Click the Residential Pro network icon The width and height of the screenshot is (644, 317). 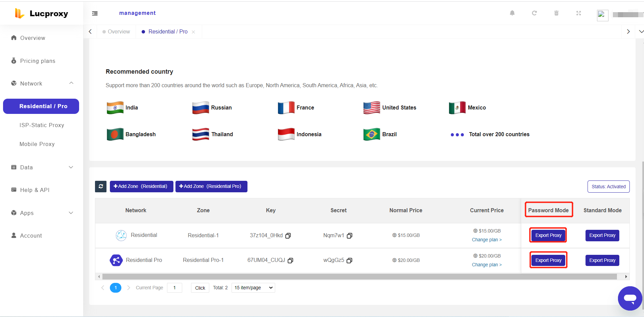(116, 260)
